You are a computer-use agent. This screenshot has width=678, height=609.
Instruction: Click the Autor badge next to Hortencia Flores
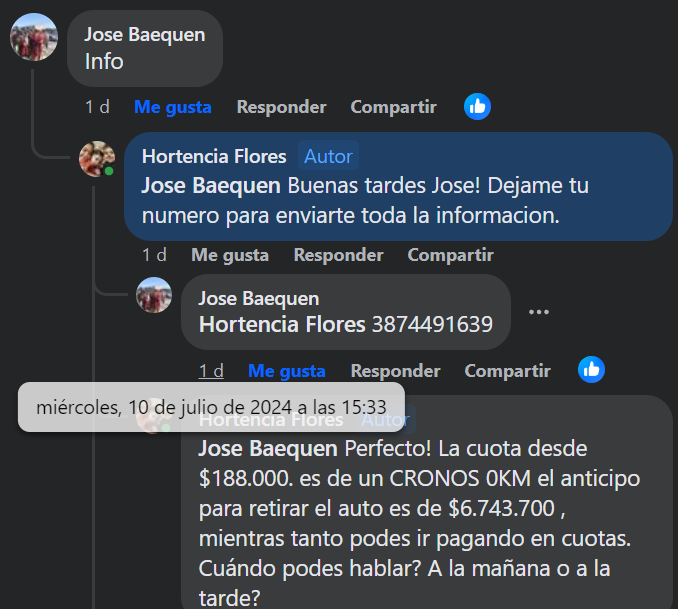[x=329, y=156]
